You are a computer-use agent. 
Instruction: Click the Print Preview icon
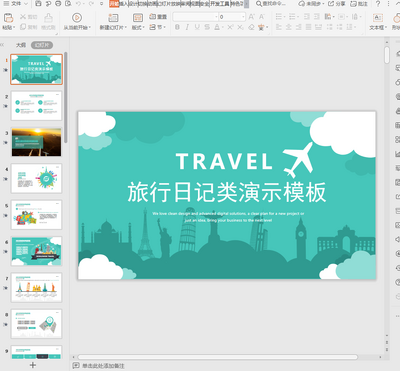point(68,4)
